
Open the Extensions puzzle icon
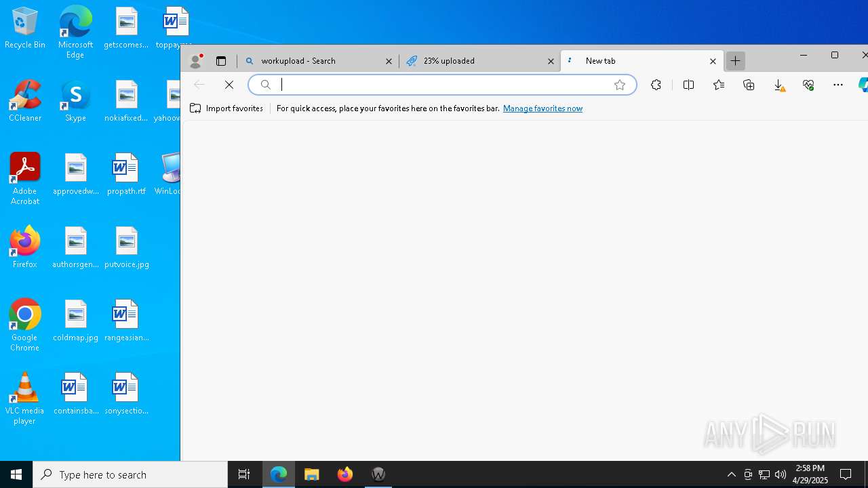656,85
